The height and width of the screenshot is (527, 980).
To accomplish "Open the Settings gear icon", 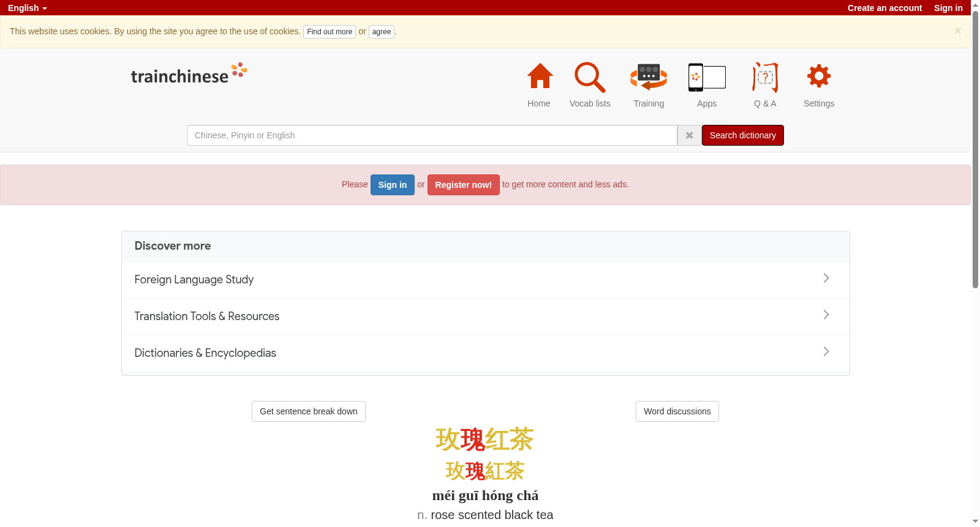I will pos(819,76).
